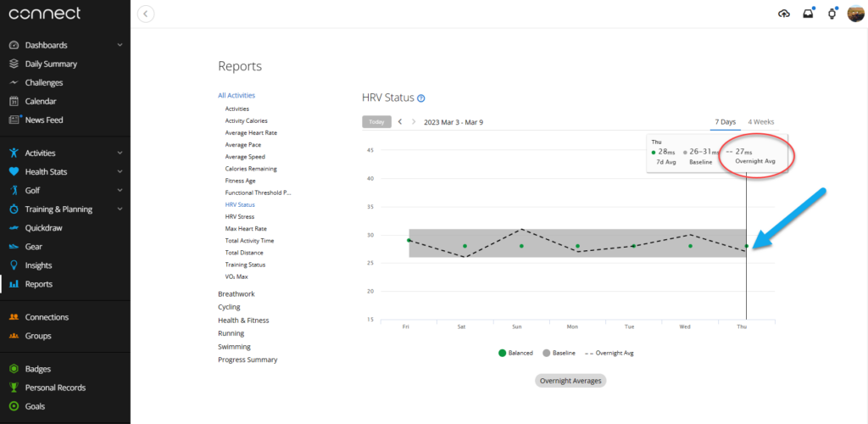Click the Insights lightbulb icon
Screen dimensions: 868x424
14,265
